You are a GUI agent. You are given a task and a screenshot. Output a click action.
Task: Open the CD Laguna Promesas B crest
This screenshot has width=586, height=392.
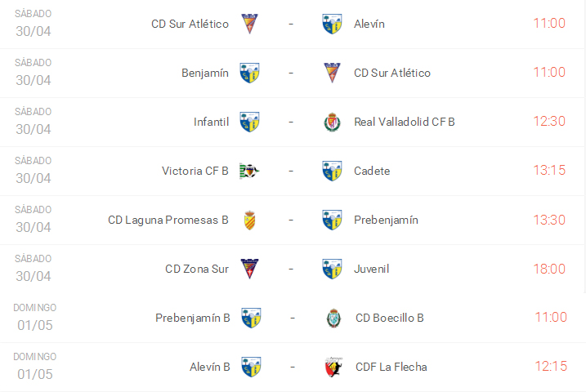tap(250, 220)
